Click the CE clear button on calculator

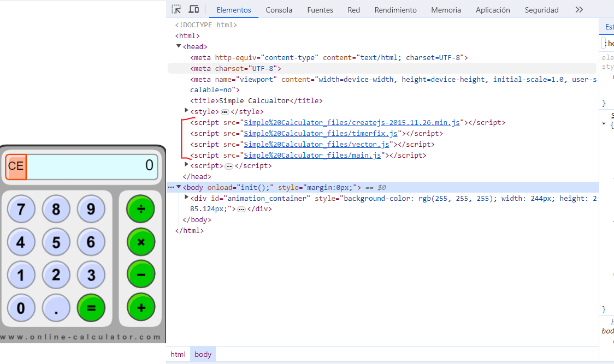tap(16, 166)
